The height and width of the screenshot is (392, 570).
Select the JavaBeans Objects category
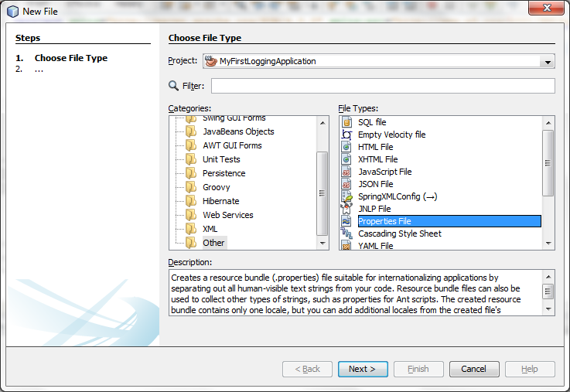[x=238, y=131]
